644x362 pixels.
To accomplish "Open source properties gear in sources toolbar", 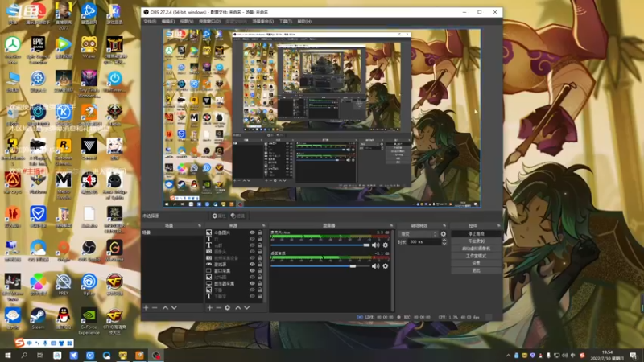I will coord(228,307).
